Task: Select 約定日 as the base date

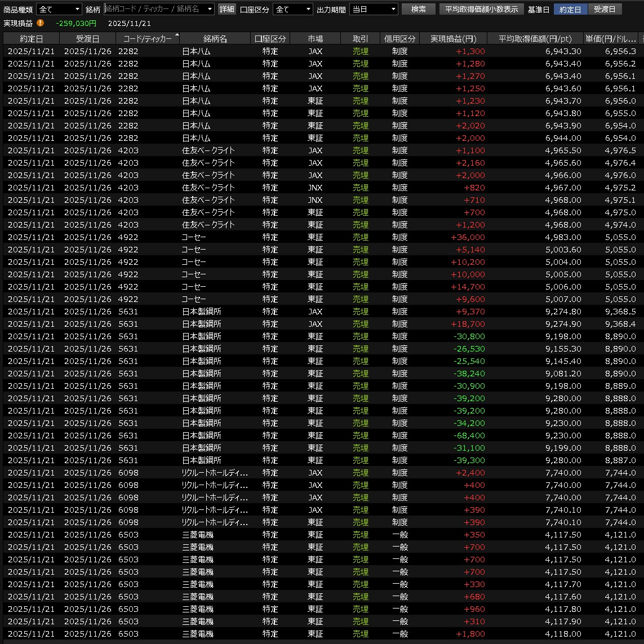Action: pos(570,9)
